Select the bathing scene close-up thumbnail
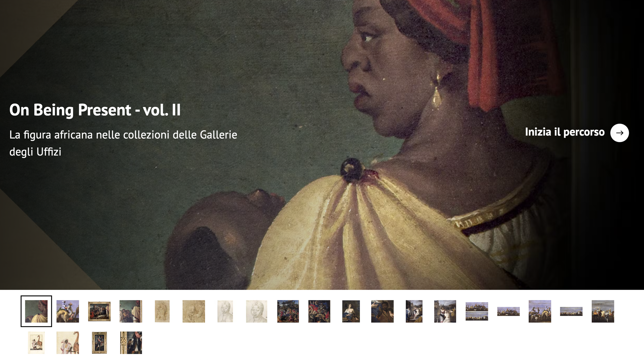Image resolution: width=644 pixels, height=362 pixels. (x=445, y=311)
